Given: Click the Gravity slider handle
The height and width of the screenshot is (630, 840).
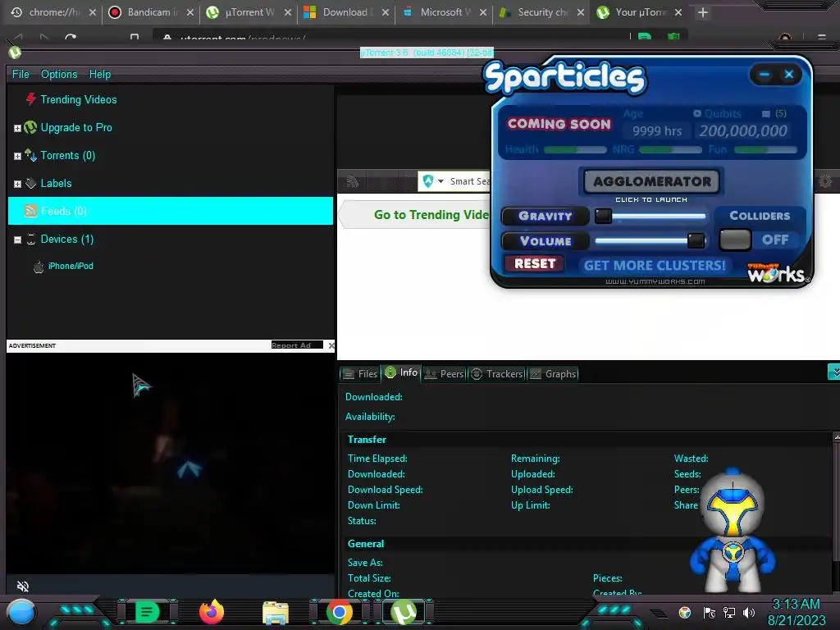Looking at the screenshot, I should (603, 216).
